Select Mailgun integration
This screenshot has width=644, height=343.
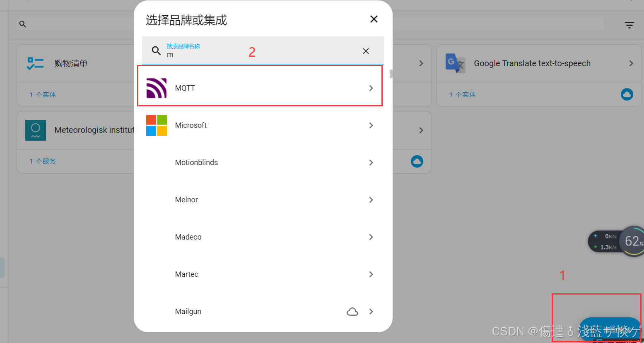pos(260,312)
